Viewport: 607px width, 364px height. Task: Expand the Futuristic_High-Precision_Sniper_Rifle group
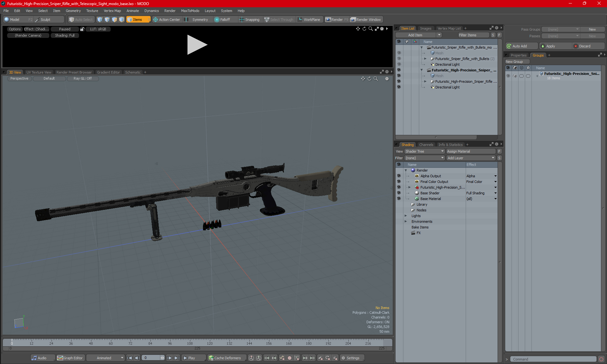pos(425,82)
